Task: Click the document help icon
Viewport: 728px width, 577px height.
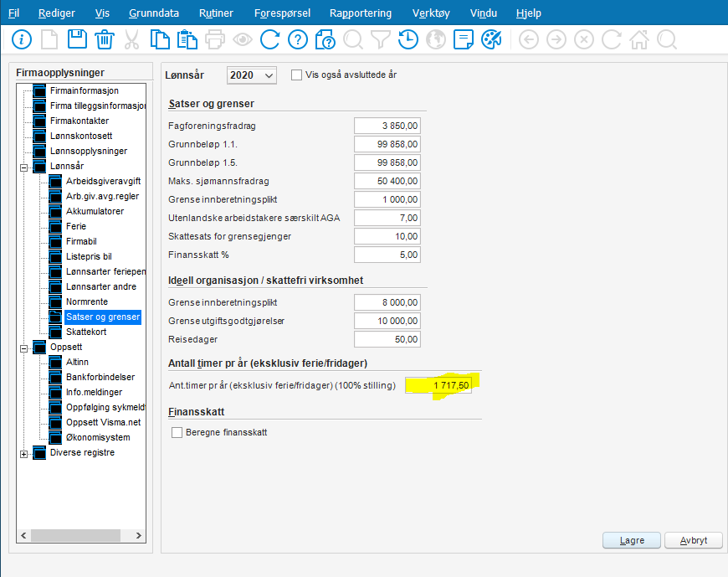Action: [325, 39]
